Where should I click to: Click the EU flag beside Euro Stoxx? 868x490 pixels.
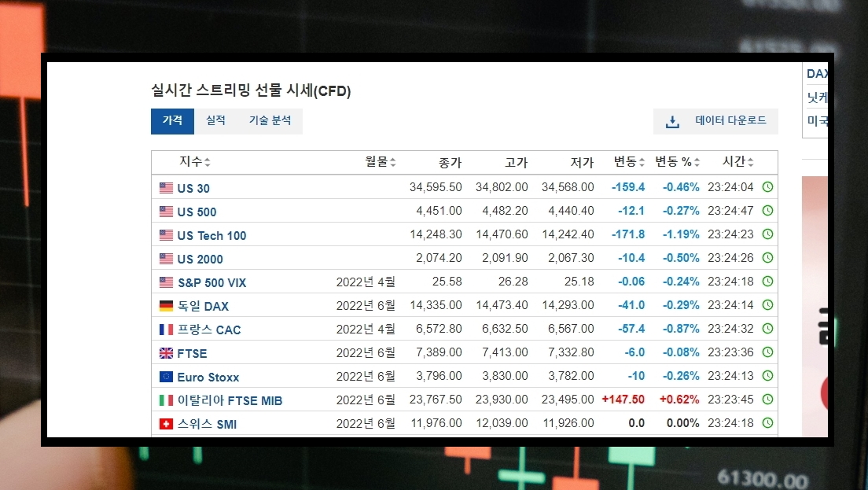pyautogui.click(x=166, y=377)
